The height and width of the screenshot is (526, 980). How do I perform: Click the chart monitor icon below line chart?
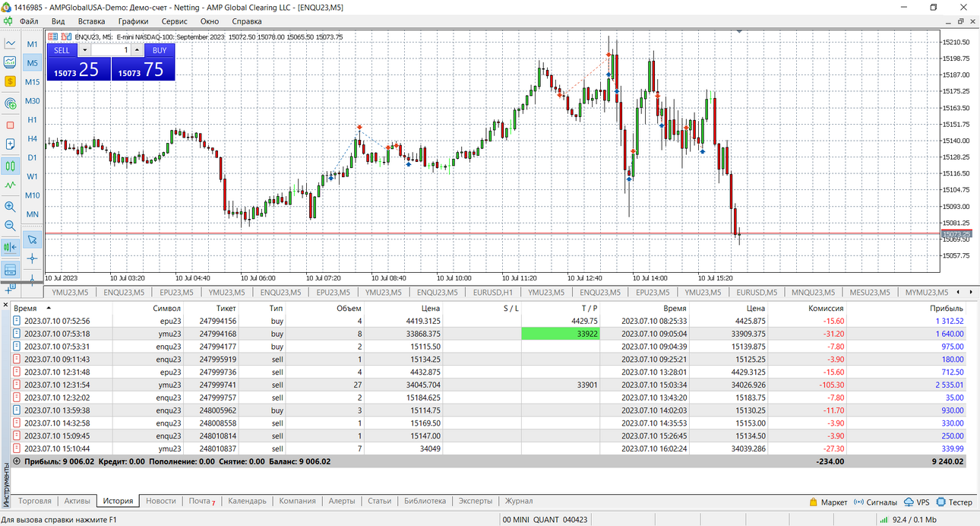point(11,62)
